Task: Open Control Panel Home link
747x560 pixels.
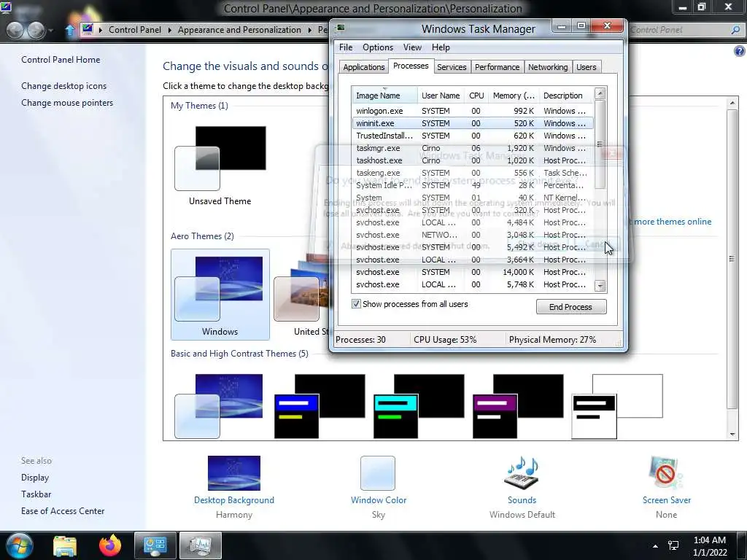Action: click(61, 60)
